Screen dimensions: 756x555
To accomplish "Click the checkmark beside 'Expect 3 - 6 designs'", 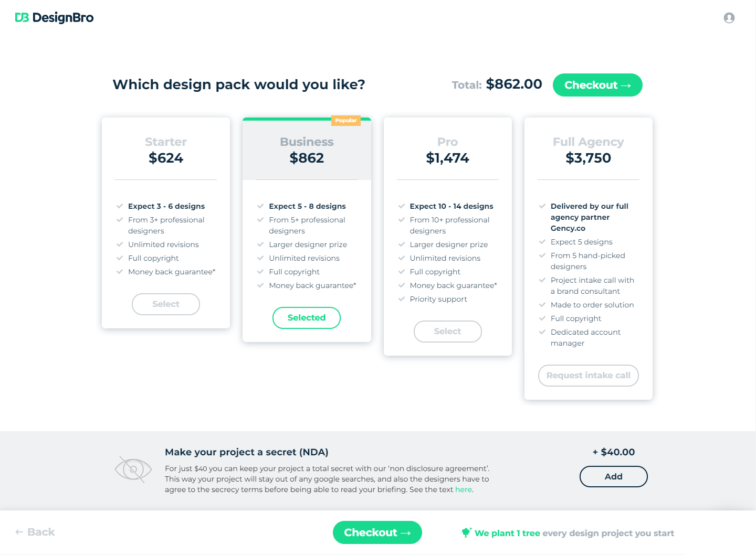I will (x=119, y=206).
